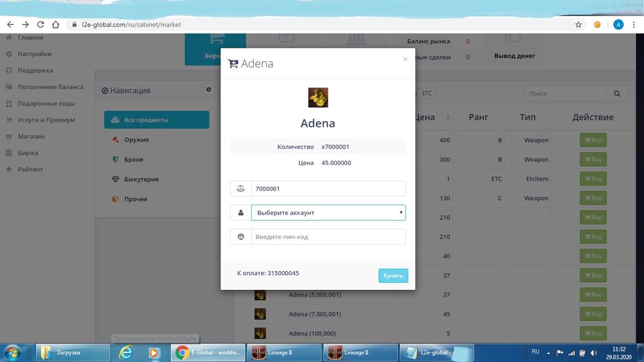Image resolution: width=644 pixels, height=362 pixels.
Task: Click Вывод денег button
Action: [x=514, y=56]
